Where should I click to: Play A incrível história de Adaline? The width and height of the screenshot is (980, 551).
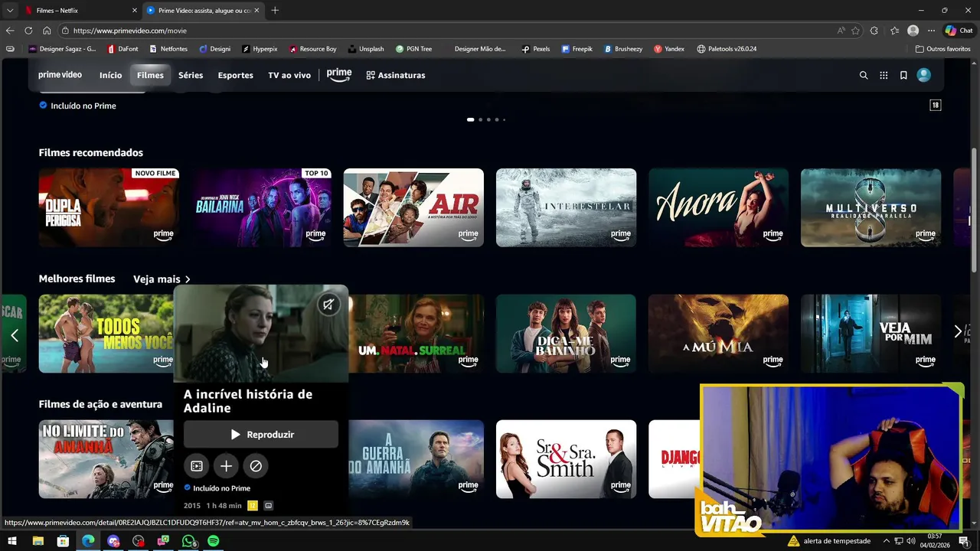[261, 434]
